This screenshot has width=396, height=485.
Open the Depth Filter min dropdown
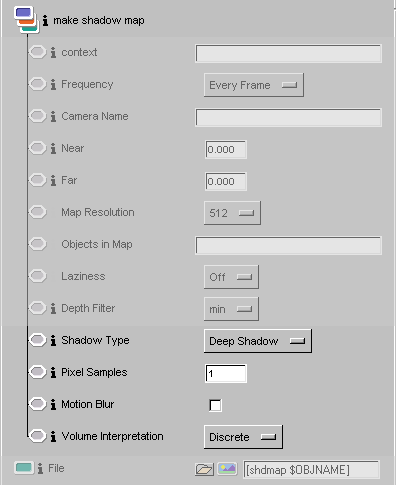tap(231, 309)
